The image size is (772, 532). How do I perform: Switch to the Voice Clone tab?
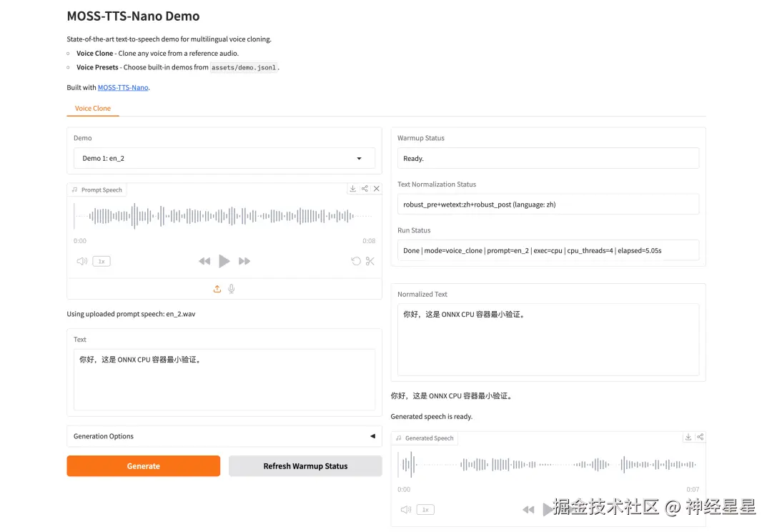(x=92, y=109)
